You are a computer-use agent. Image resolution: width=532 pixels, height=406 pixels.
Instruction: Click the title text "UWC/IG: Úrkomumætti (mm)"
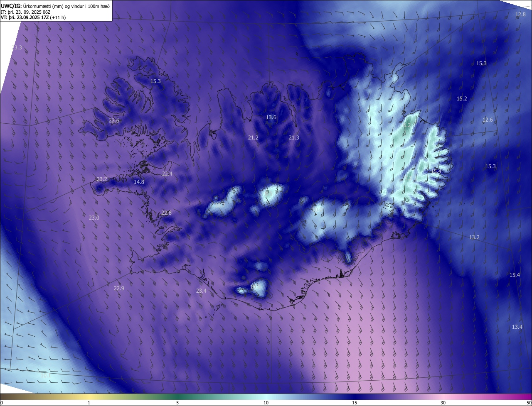coord(32,6)
